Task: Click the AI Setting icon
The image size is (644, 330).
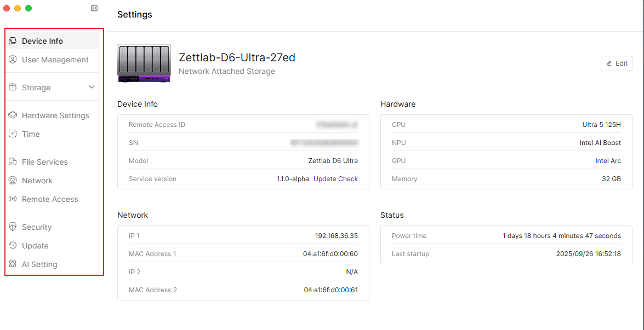Action: [13, 264]
